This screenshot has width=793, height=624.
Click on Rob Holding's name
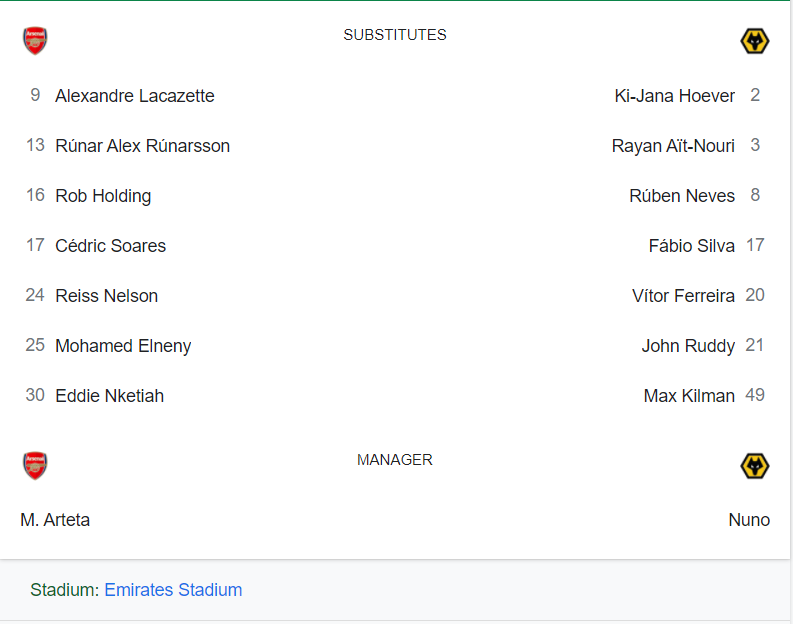(x=103, y=196)
